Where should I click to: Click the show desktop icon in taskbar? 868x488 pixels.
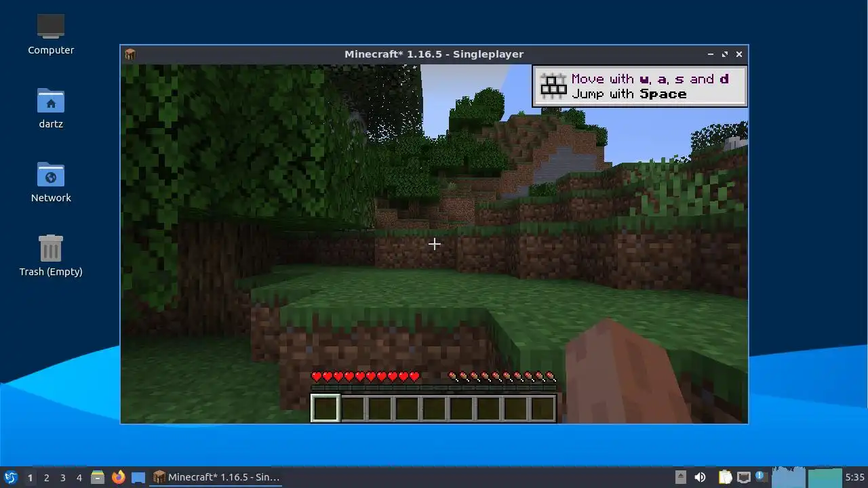138,477
